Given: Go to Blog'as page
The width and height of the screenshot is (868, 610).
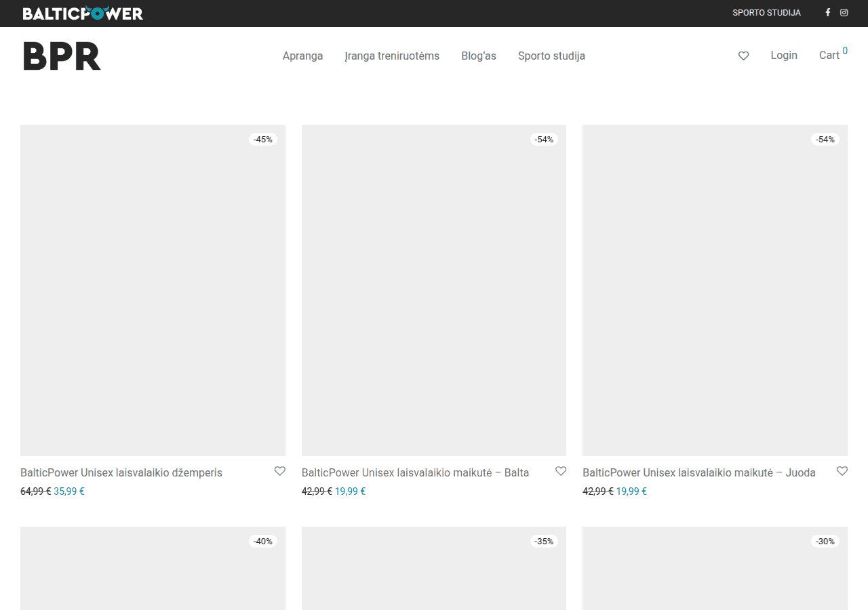Looking at the screenshot, I should click(x=479, y=56).
